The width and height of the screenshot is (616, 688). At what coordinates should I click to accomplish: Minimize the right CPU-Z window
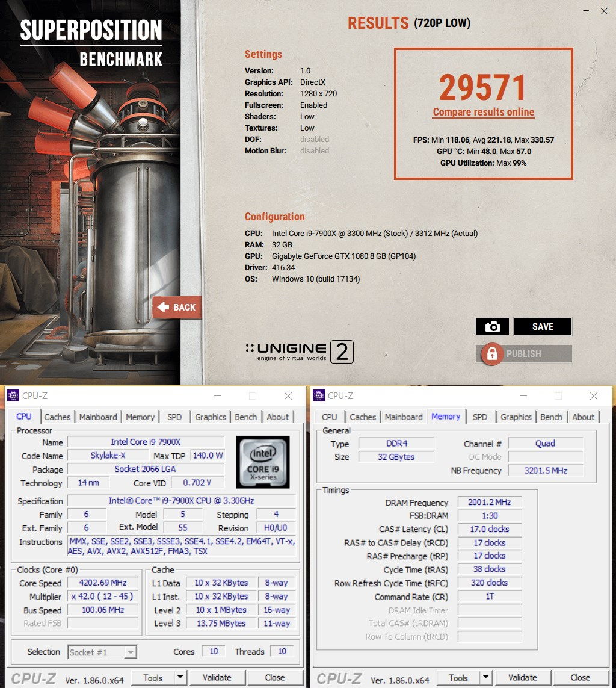coord(523,396)
